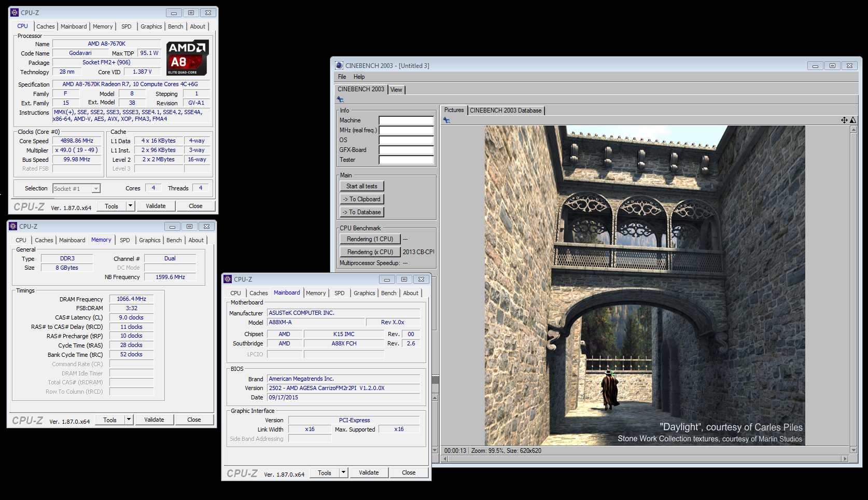
Task: Click Core Speed value 4898.86 MHz
Action: point(77,141)
